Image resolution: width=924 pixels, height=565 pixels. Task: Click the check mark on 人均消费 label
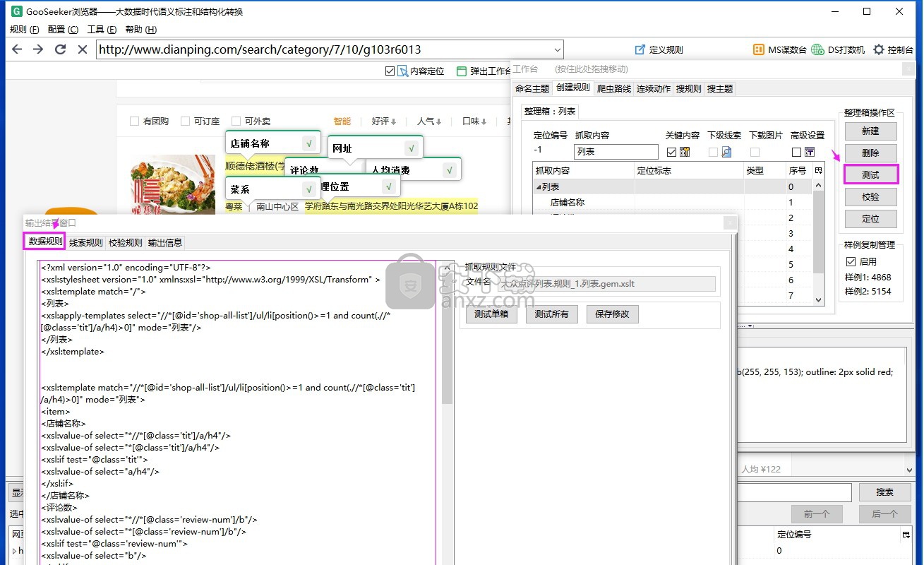tap(449, 169)
